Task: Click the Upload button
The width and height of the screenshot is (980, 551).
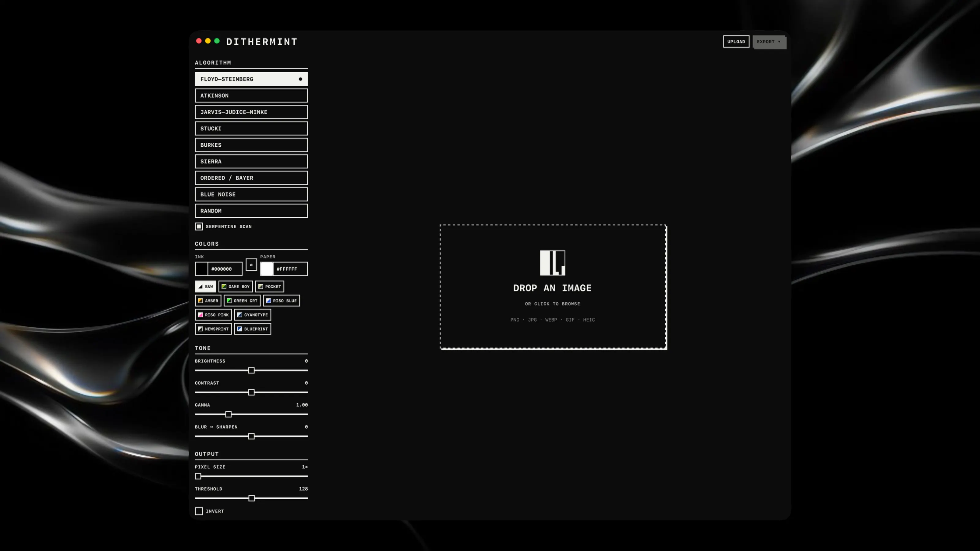Action: coord(736,41)
